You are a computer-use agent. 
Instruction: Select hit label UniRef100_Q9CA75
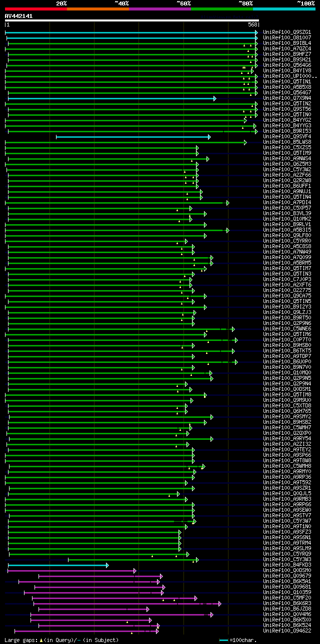coord(287,296)
